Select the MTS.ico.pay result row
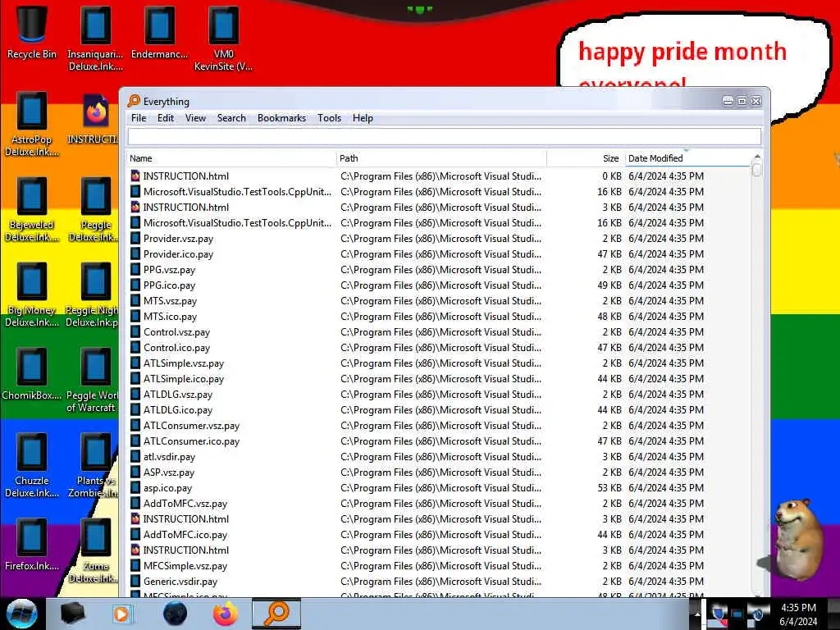The width and height of the screenshot is (840, 630). click(440, 316)
